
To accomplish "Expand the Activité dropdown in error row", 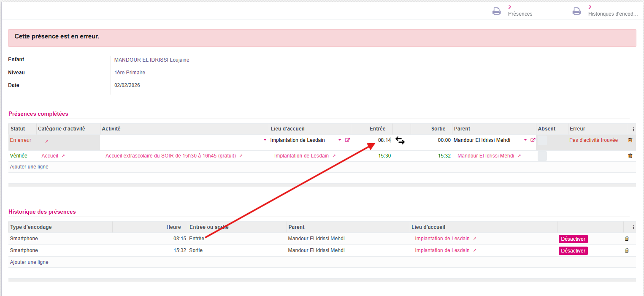I will click(265, 140).
